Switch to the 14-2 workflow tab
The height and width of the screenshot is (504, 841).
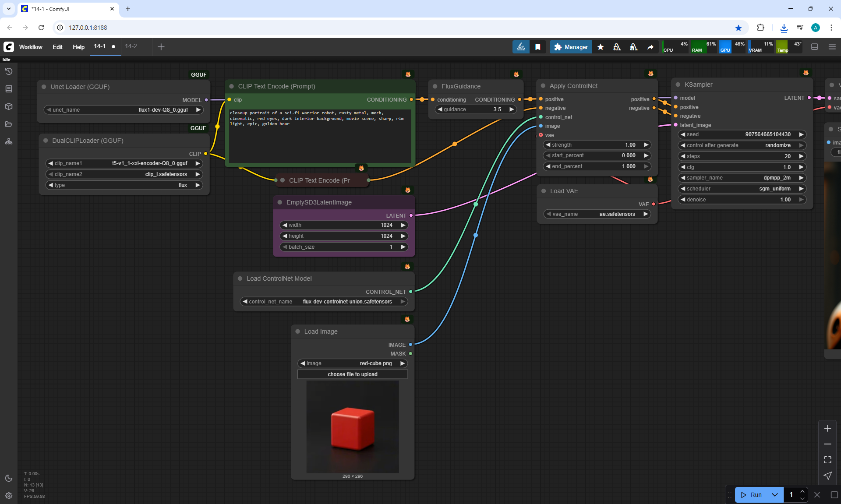pyautogui.click(x=131, y=46)
